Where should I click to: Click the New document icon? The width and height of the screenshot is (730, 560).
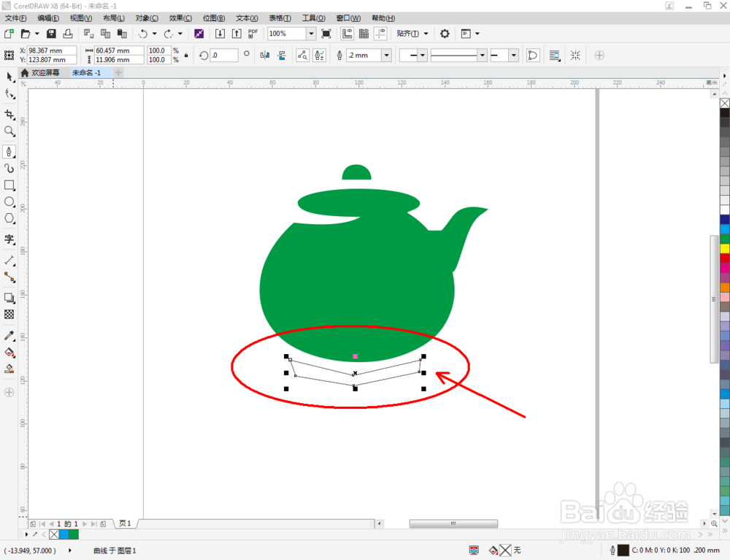pyautogui.click(x=9, y=34)
